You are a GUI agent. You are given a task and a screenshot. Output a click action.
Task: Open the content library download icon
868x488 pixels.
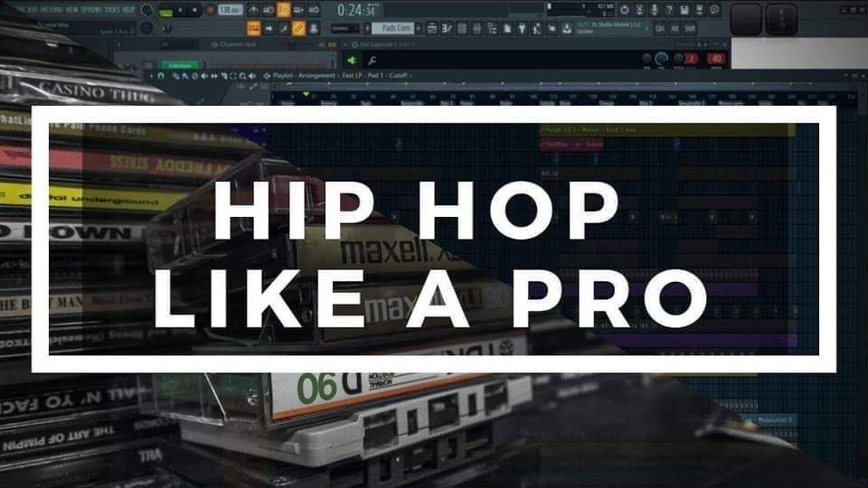tap(566, 28)
